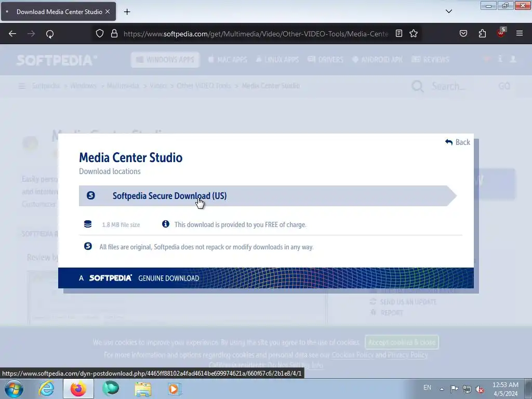Open the Windows Start menu

(14, 389)
